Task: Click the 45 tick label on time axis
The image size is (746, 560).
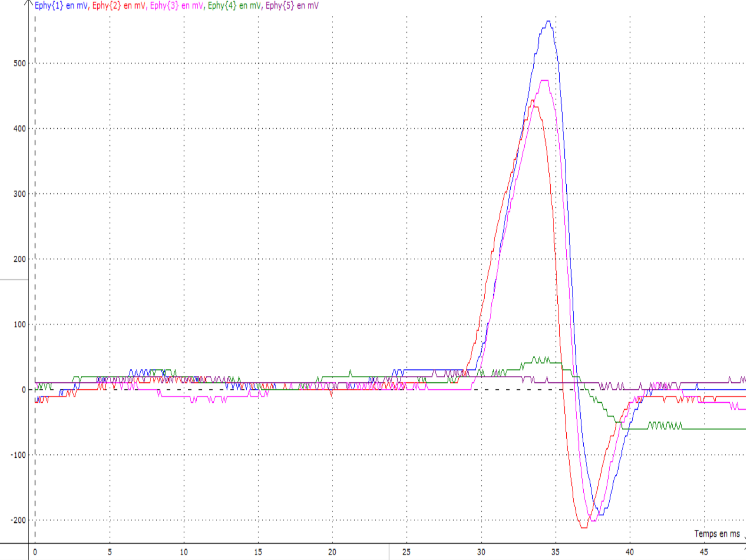Action: point(704,552)
